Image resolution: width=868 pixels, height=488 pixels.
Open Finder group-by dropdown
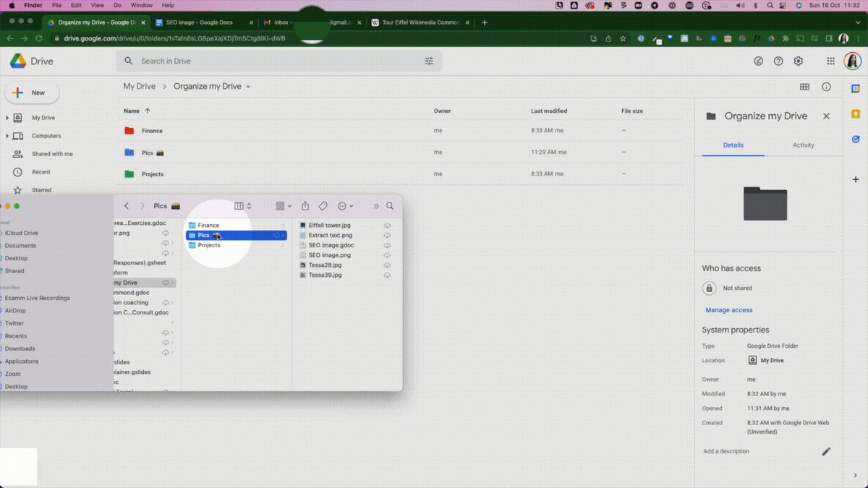(284, 206)
